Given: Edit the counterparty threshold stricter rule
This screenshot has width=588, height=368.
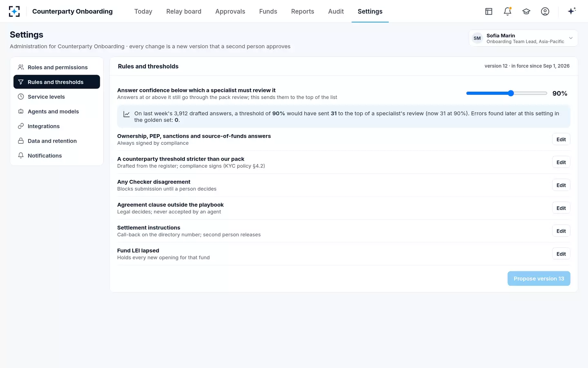Looking at the screenshot, I should 561,162.
